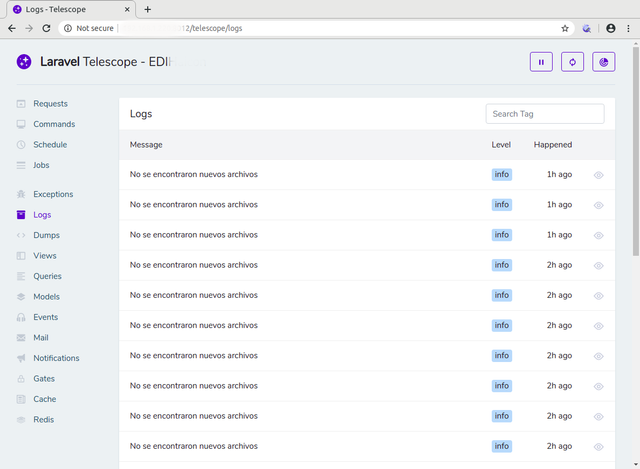This screenshot has height=469, width=640.
Task: Open Views section link
Action: [x=45, y=256]
